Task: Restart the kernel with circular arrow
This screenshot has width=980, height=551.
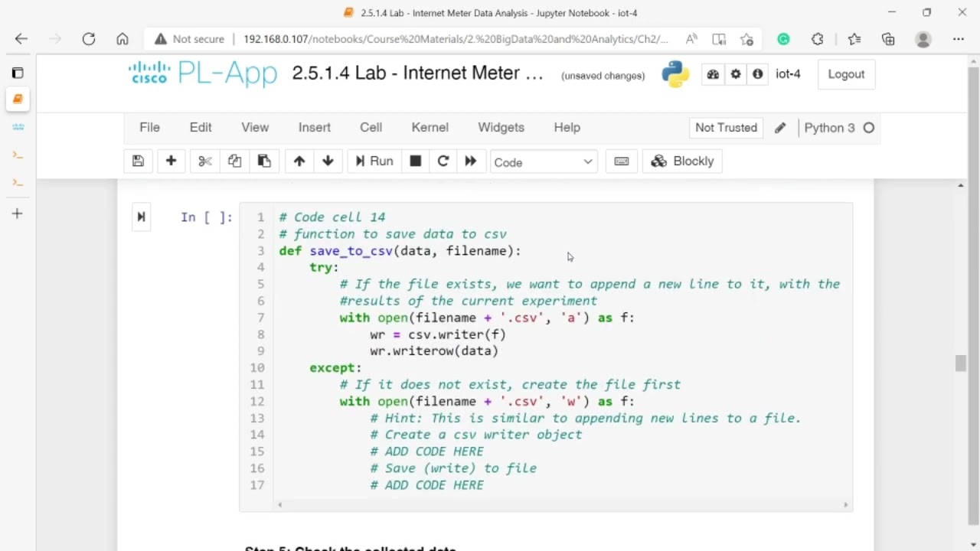Action: click(x=443, y=161)
